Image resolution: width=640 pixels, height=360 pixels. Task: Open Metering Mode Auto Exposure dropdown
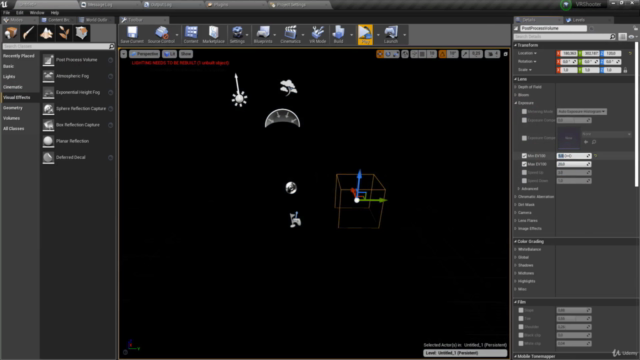coord(582,111)
